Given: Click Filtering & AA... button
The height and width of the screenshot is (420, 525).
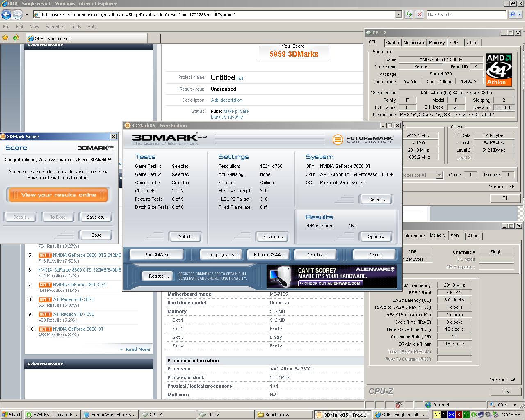Looking at the screenshot, I should 269,255.
